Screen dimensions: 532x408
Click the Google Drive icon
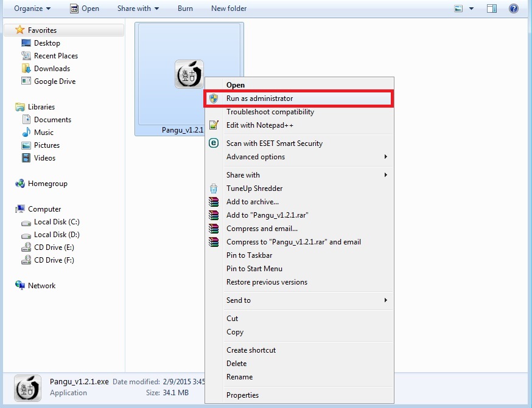point(26,81)
